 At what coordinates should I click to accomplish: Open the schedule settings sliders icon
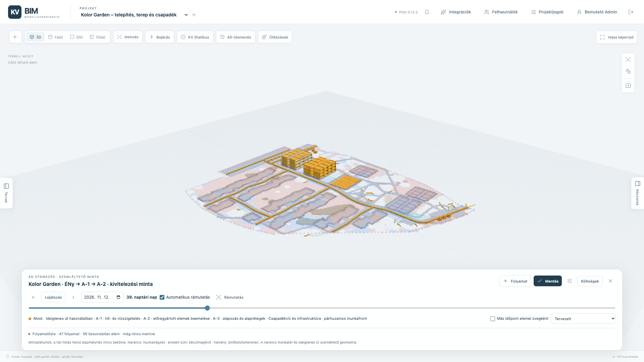[x=570, y=281]
